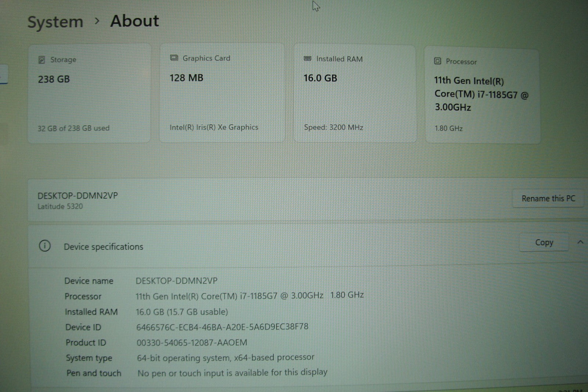588x392 pixels.
Task: Click the Product ID value 00330-54065-12087-AAOEM
Action: pos(192,343)
